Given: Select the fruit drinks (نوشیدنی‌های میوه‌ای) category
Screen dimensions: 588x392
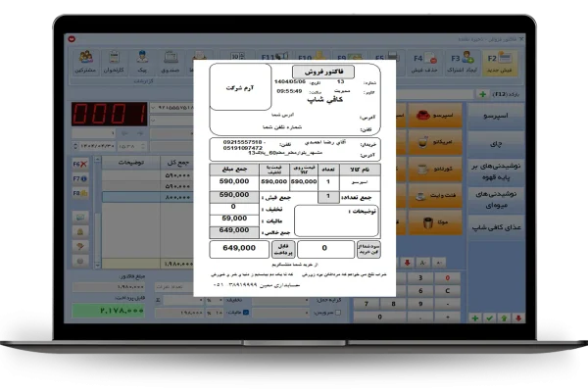Looking at the screenshot, I should (496, 200).
